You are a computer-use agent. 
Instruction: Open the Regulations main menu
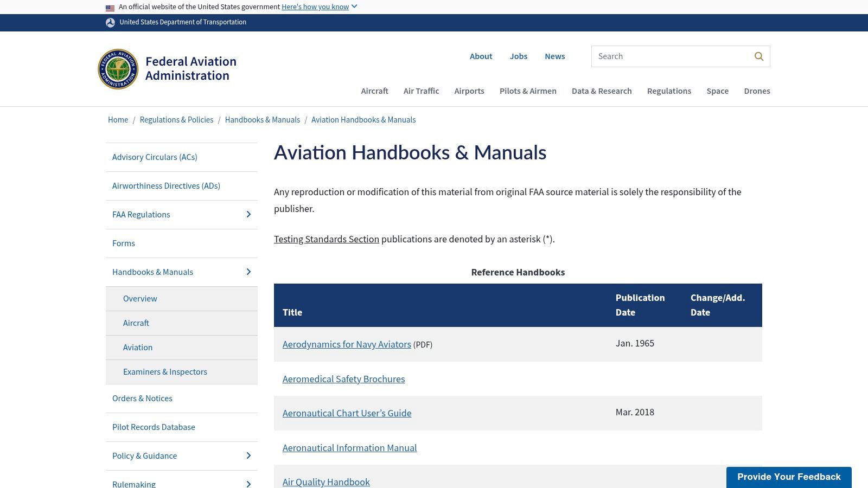(669, 91)
